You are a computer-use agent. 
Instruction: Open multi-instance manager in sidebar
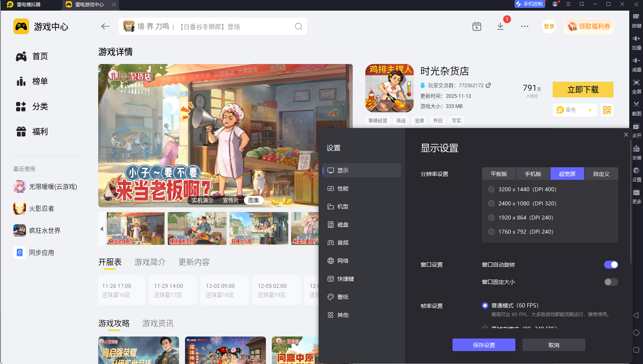coord(636,127)
